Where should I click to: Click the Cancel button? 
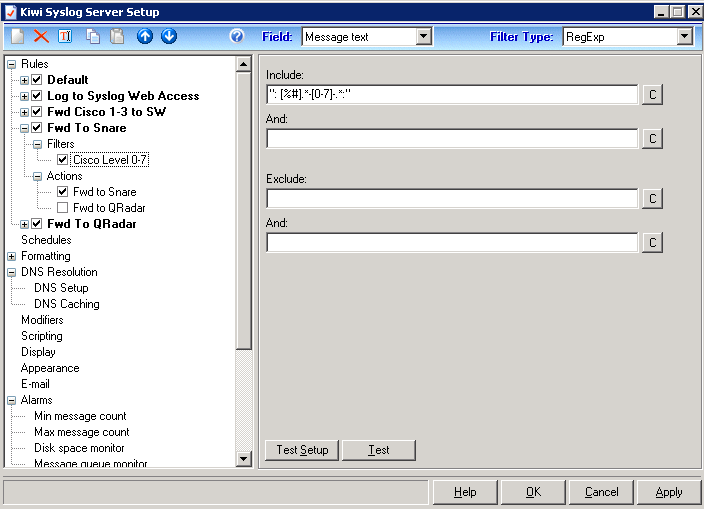click(602, 492)
